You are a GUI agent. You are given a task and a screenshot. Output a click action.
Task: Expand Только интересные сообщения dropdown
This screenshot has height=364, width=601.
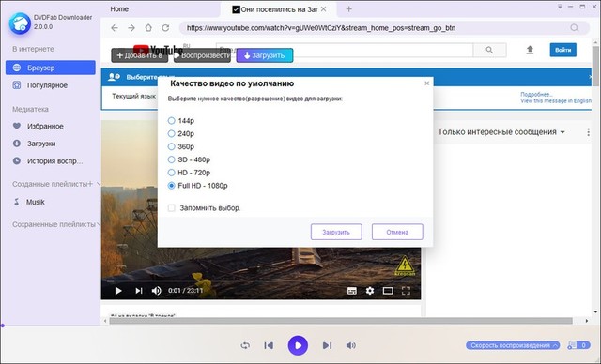[501, 132]
